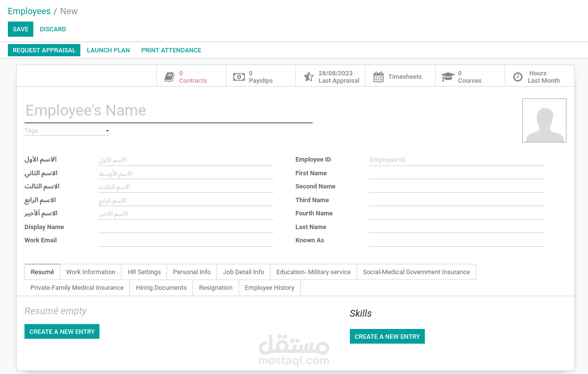The height and width of the screenshot is (374, 588).
Task: Open the Hours Last Month stat button
Action: 539,76
